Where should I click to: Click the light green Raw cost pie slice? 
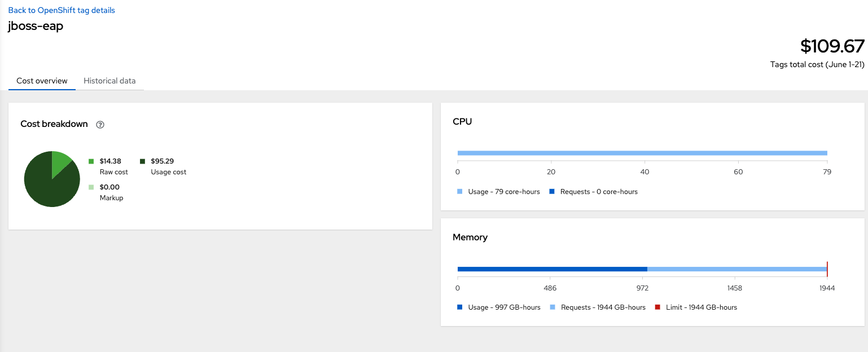coord(60,161)
